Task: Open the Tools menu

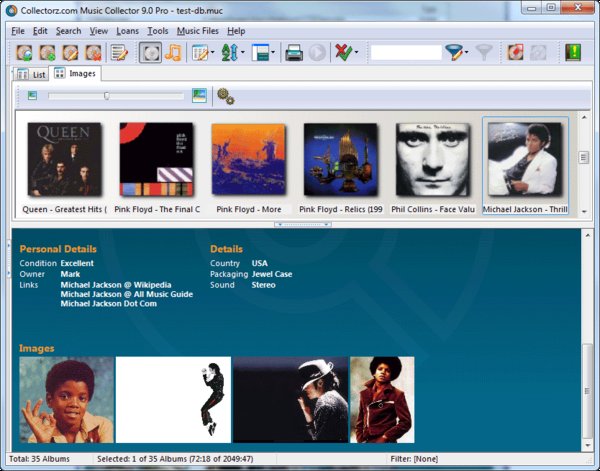Action: pyautogui.click(x=158, y=31)
